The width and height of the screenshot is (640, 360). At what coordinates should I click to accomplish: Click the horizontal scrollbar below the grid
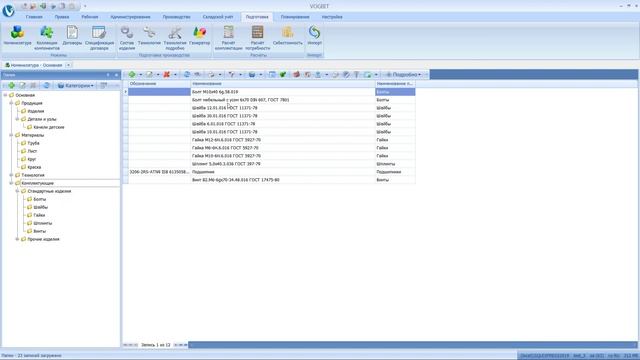click(412, 345)
